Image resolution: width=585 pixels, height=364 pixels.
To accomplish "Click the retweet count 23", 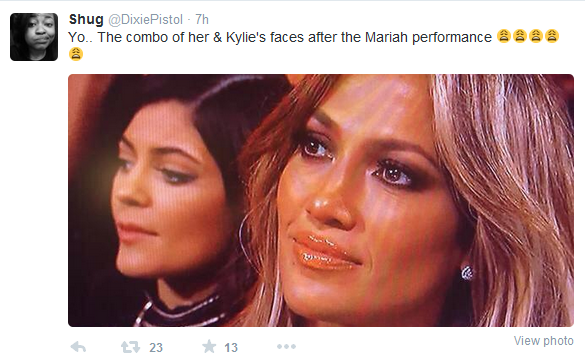I will click(x=156, y=348).
